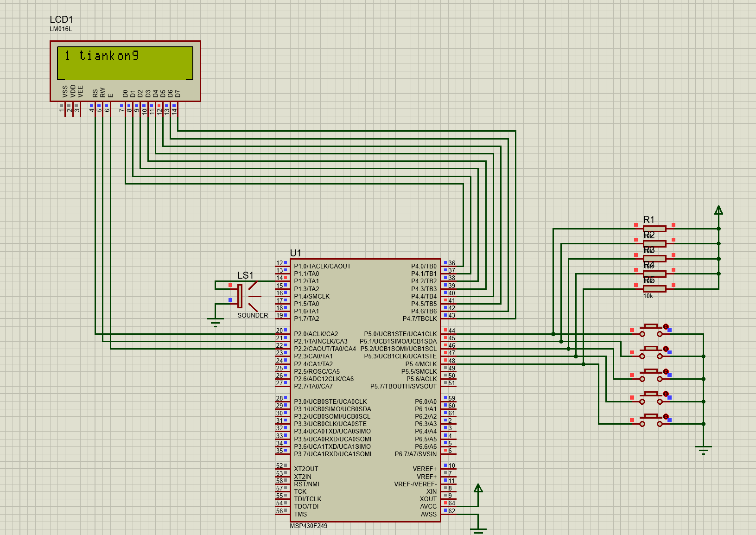Click the P4.7/TBCLK pin name
This screenshot has width=756, height=535.
click(419, 318)
